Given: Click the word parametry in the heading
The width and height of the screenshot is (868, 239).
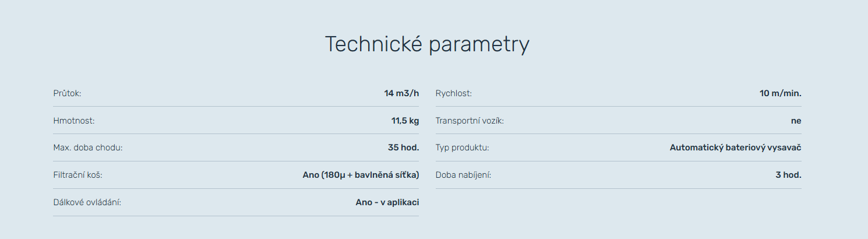Looking at the screenshot, I should point(478,45).
